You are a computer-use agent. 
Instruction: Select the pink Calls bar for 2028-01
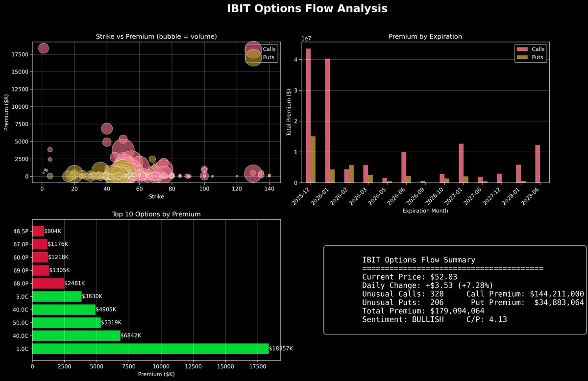pyautogui.click(x=518, y=173)
